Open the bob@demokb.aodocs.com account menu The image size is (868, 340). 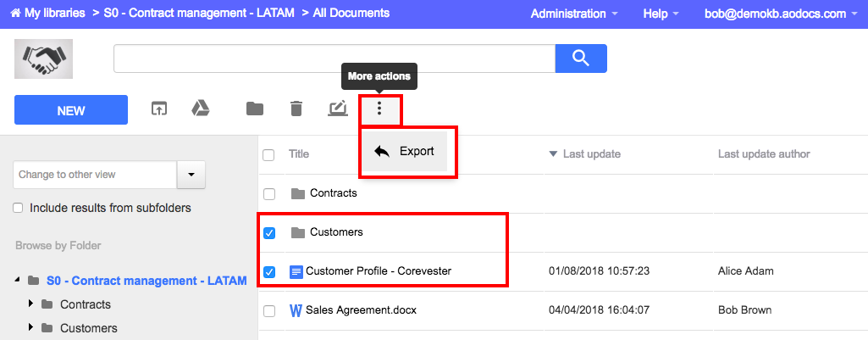pos(781,14)
